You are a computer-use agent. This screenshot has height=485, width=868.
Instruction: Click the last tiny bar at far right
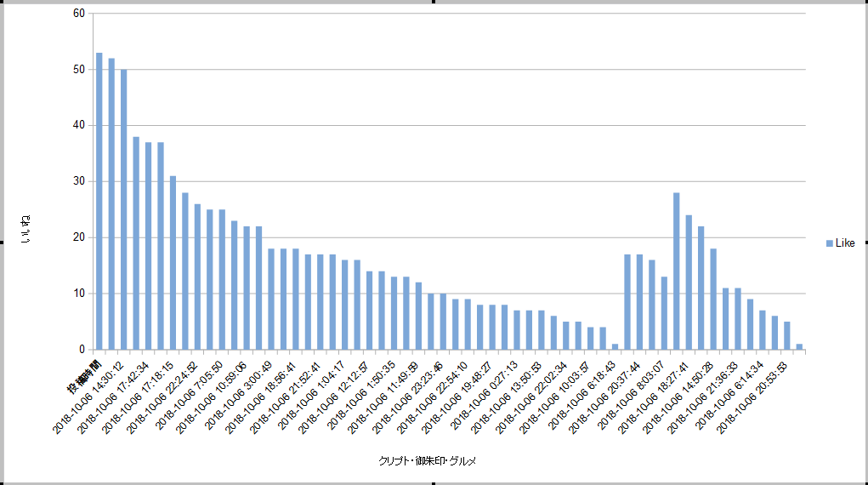click(x=799, y=346)
